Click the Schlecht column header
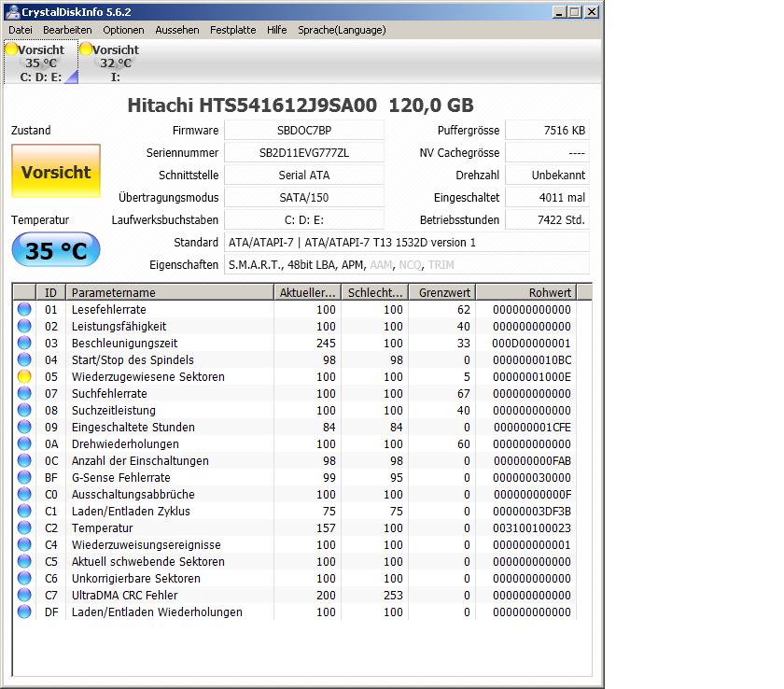The width and height of the screenshot is (784, 689). [x=374, y=292]
